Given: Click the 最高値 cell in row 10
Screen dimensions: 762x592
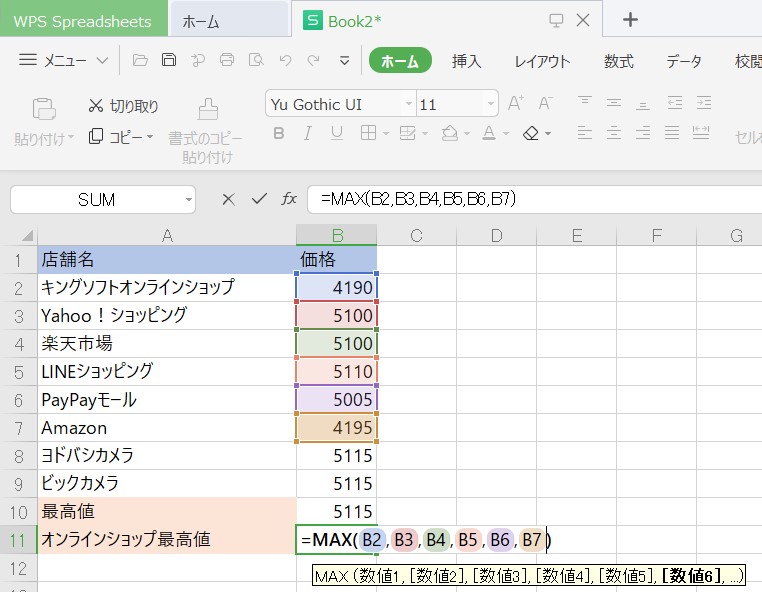Looking at the screenshot, I should click(167, 511).
